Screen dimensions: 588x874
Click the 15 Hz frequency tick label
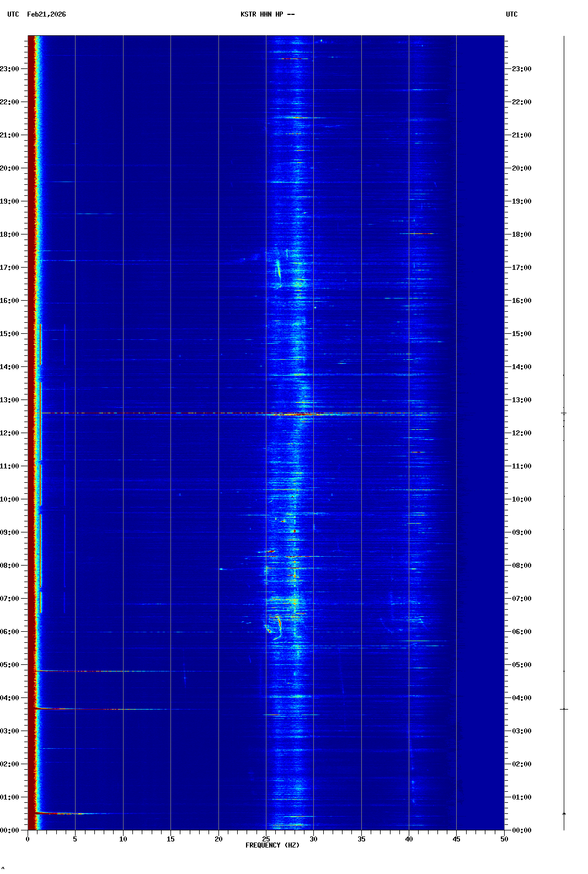pos(170,839)
